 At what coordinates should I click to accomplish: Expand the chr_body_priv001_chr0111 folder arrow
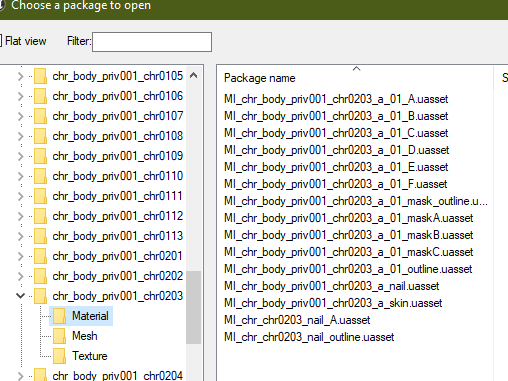point(21,196)
